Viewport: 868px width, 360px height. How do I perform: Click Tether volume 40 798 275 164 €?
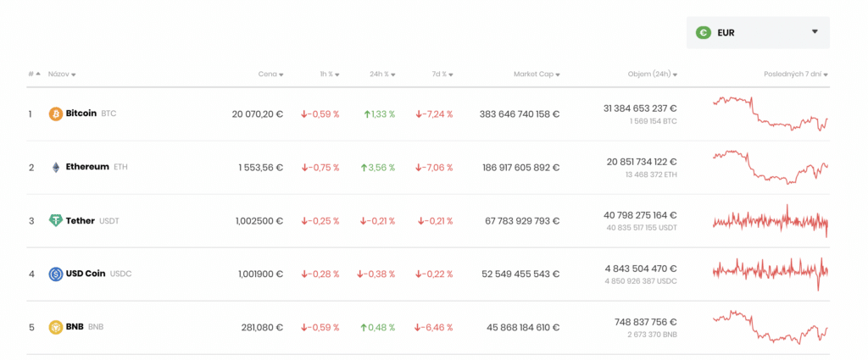click(x=640, y=214)
